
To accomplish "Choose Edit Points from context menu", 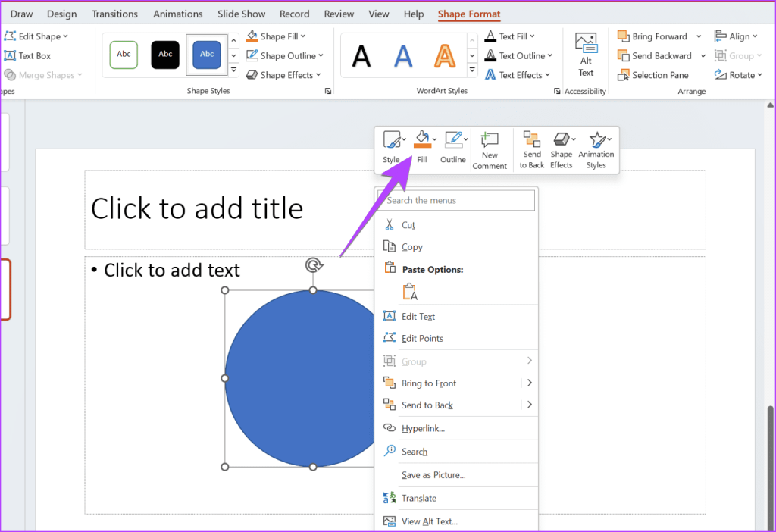I will point(422,339).
